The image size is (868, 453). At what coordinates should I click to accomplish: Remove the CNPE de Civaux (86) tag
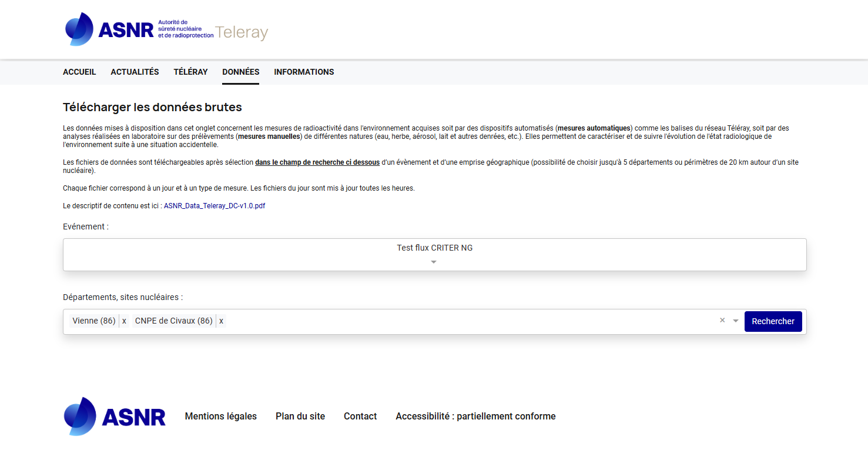(221, 321)
